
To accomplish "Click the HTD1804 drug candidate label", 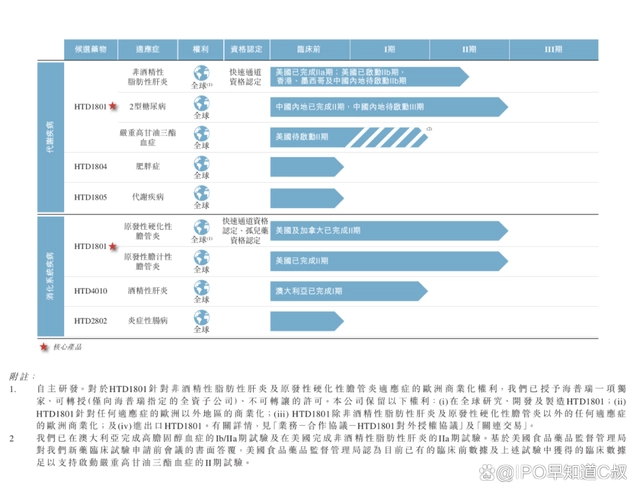I will tap(90, 166).
